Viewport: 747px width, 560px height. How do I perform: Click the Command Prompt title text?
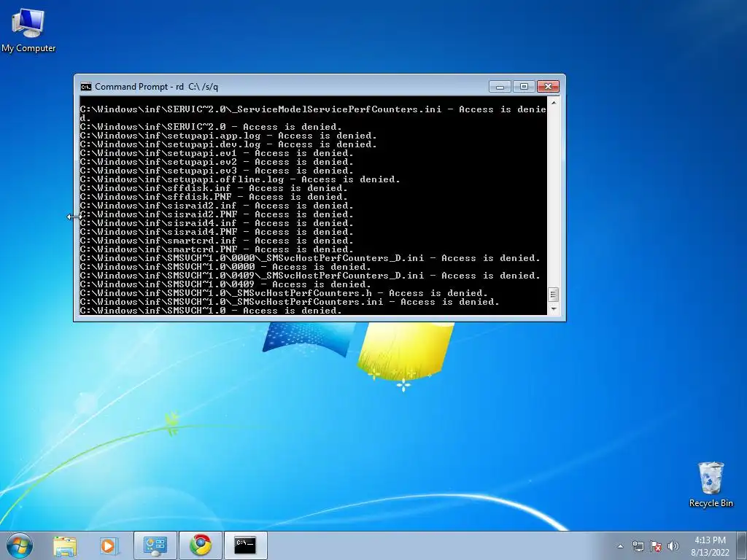coord(156,87)
